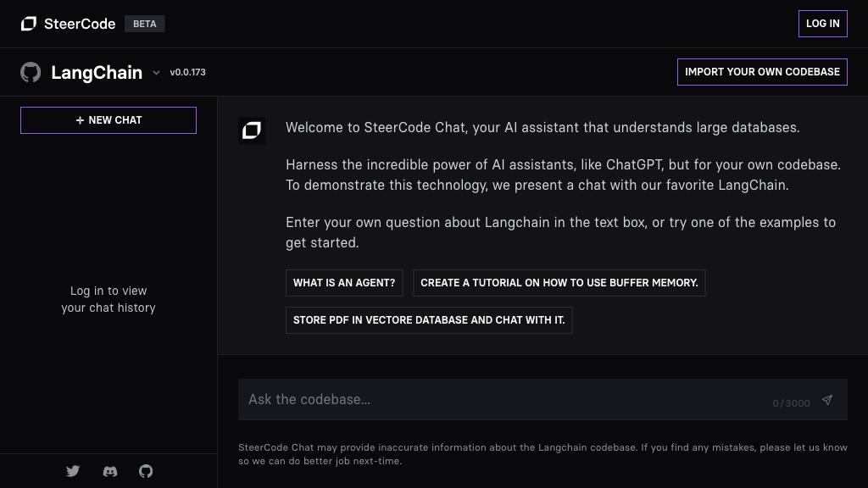Image resolution: width=868 pixels, height=488 pixels.
Task: Start a new chat with the New Chat button
Action: 108,120
